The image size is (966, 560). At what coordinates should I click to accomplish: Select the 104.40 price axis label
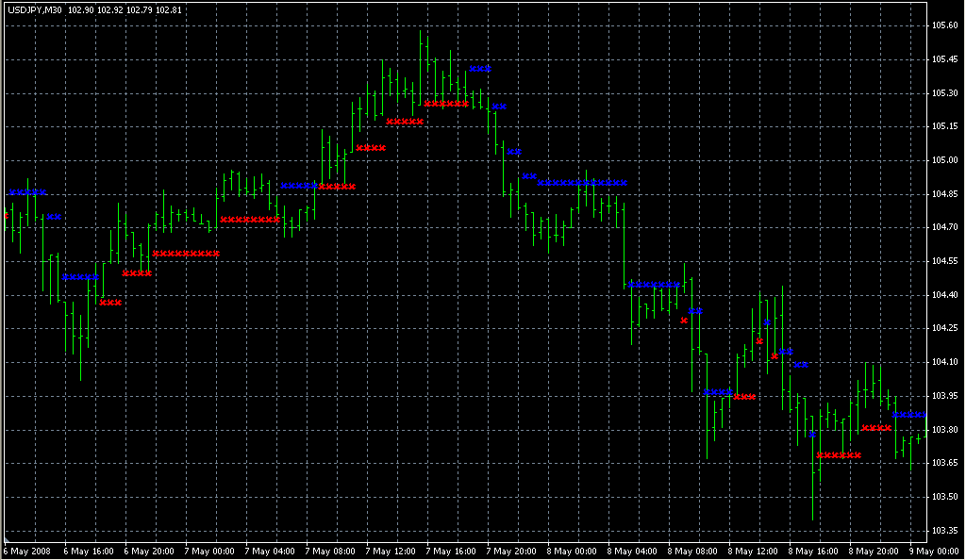click(944, 295)
